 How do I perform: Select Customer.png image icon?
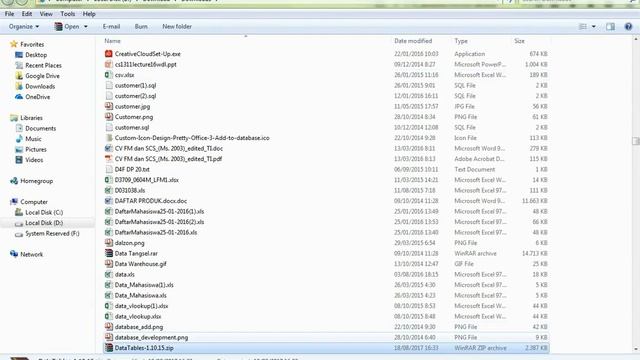coord(108,117)
